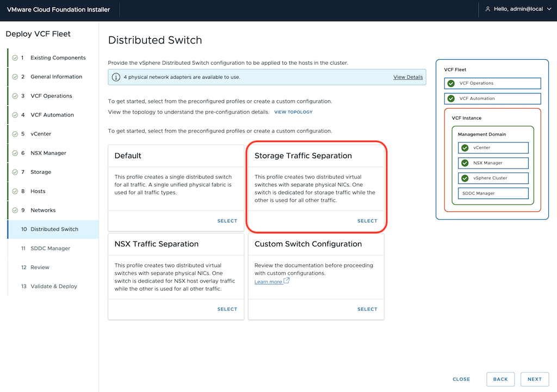Click the Distributed Switch page heading
This screenshot has height=392, width=557.
tap(155, 40)
